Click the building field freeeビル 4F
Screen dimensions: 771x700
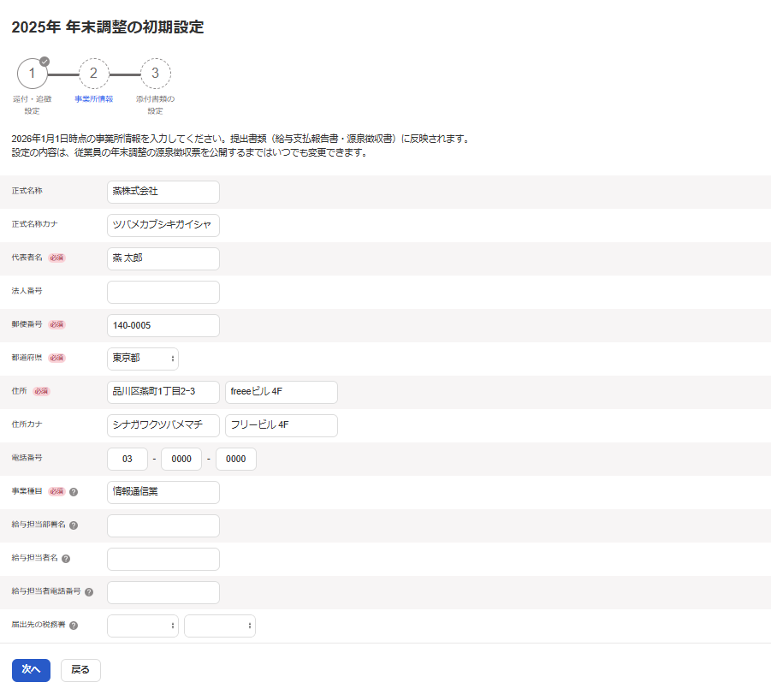[x=282, y=392]
